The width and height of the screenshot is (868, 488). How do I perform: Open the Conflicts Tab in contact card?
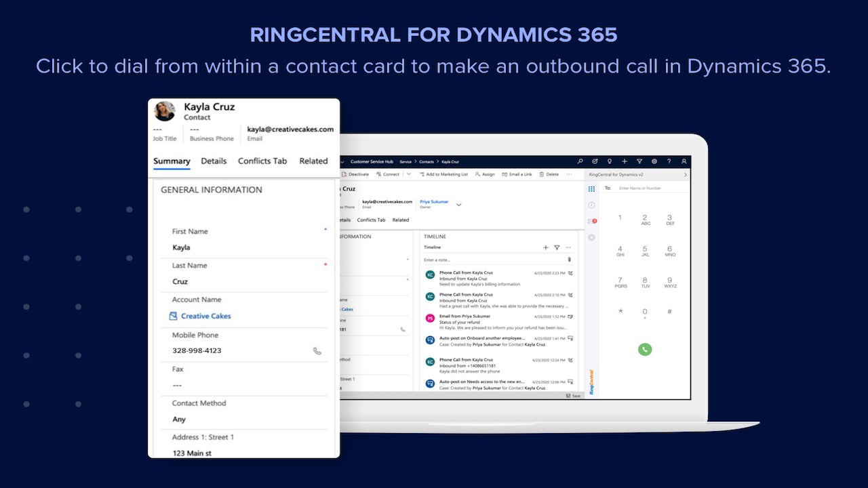click(x=262, y=161)
